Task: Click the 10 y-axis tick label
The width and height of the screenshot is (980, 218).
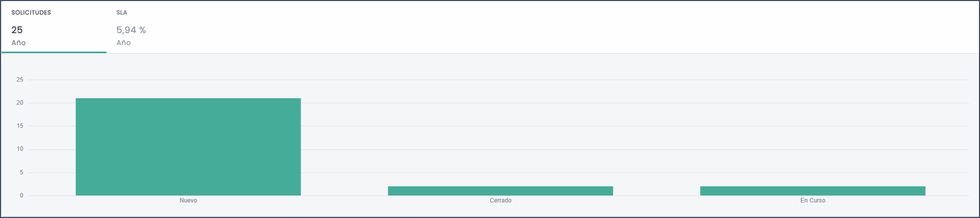Action: coord(20,149)
